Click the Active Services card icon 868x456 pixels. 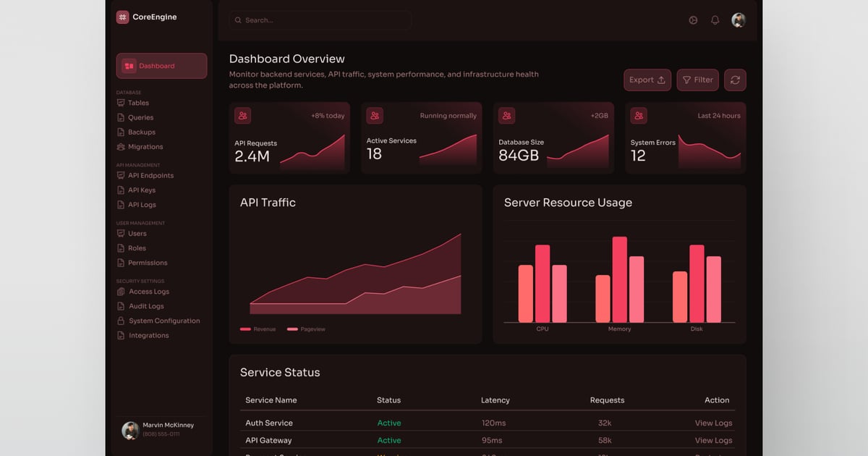click(x=375, y=115)
